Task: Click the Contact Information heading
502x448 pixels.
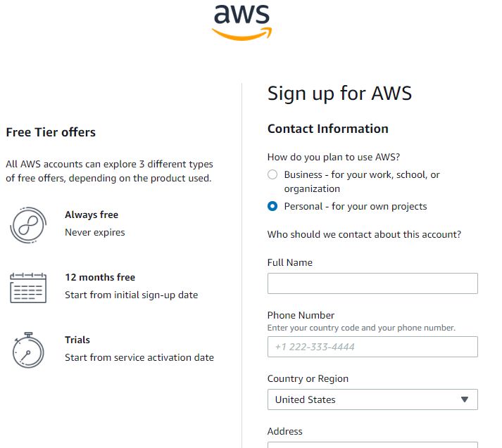Action: 327,129
